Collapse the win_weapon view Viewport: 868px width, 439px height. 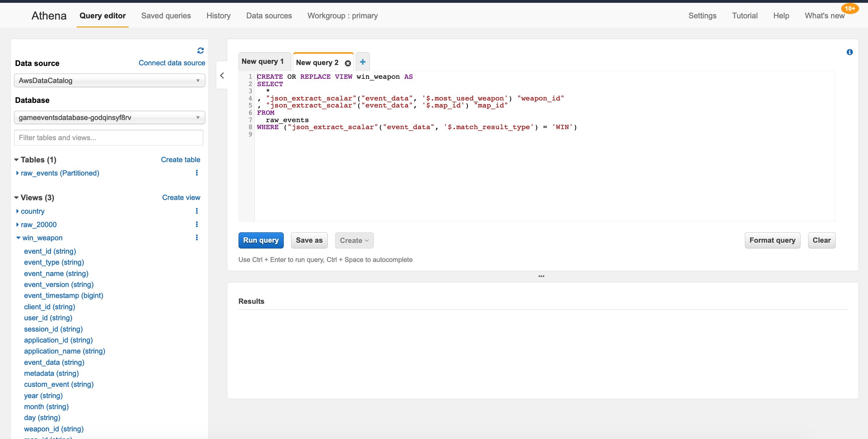[x=18, y=238]
